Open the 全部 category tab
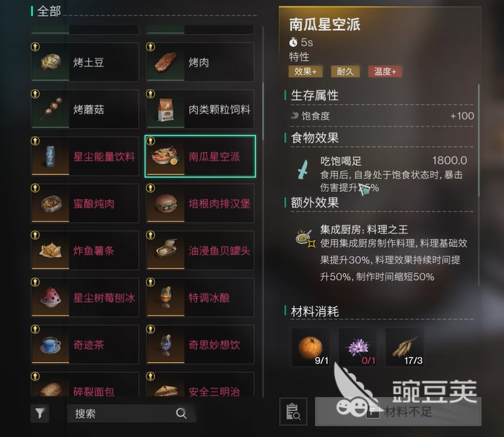This screenshot has height=437, width=504. pyautogui.click(x=48, y=12)
